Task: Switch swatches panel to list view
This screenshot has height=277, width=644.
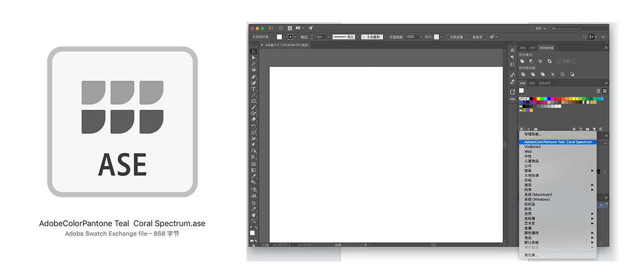Action: [x=598, y=91]
